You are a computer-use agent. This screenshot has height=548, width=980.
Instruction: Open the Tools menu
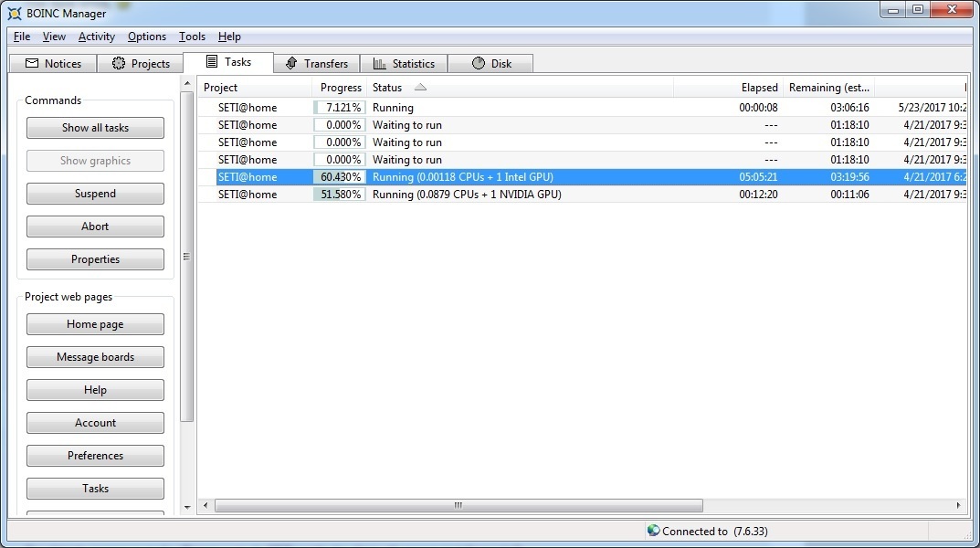(x=192, y=37)
